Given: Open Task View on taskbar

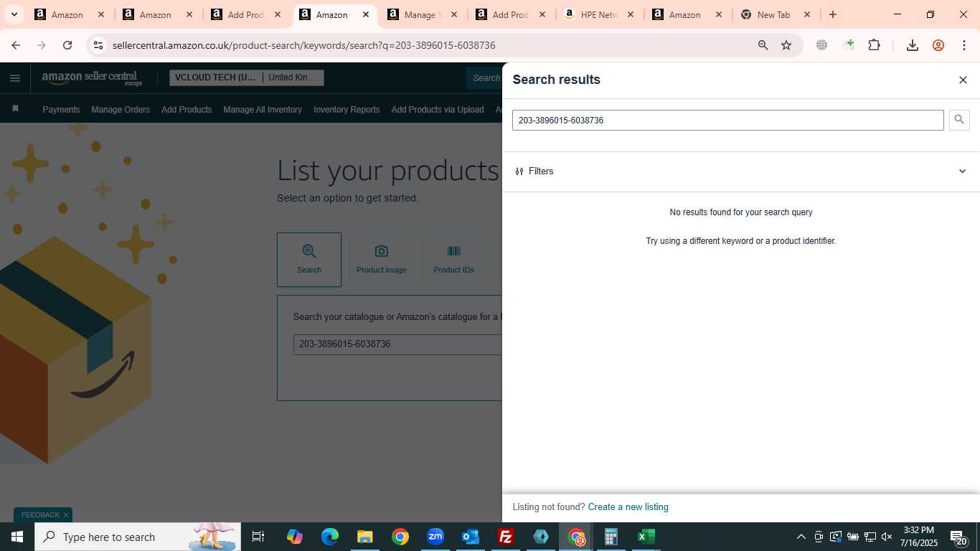Looking at the screenshot, I should [x=258, y=537].
